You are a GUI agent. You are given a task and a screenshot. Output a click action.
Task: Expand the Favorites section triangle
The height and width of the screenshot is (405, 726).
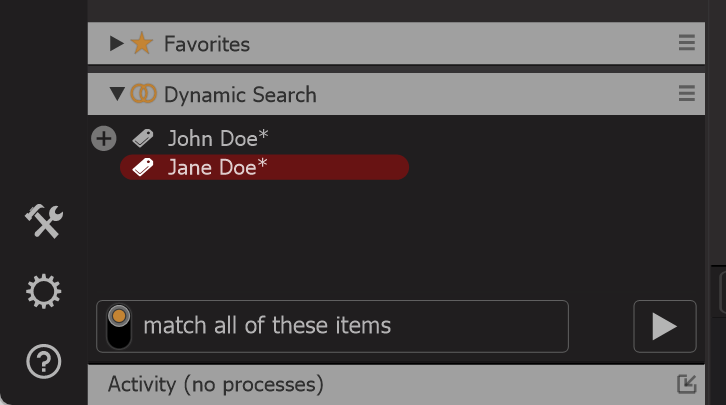pos(116,44)
